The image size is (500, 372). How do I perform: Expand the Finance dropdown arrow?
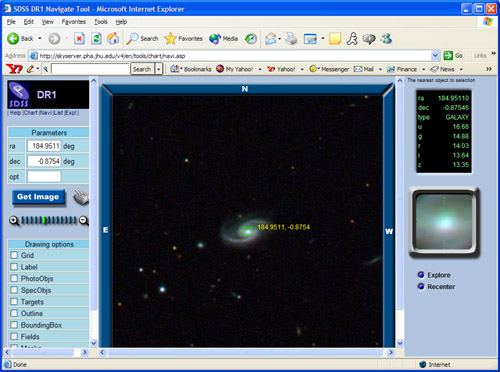tap(424, 69)
